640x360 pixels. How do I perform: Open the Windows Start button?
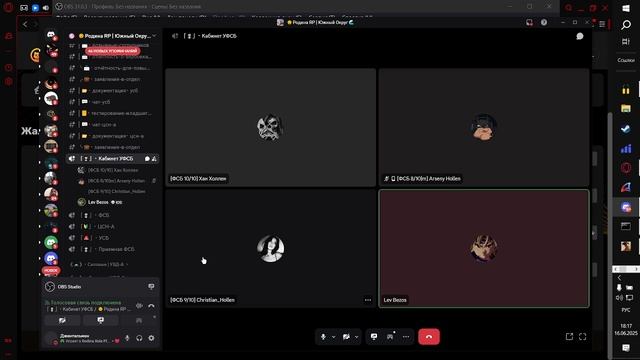(x=626, y=9)
